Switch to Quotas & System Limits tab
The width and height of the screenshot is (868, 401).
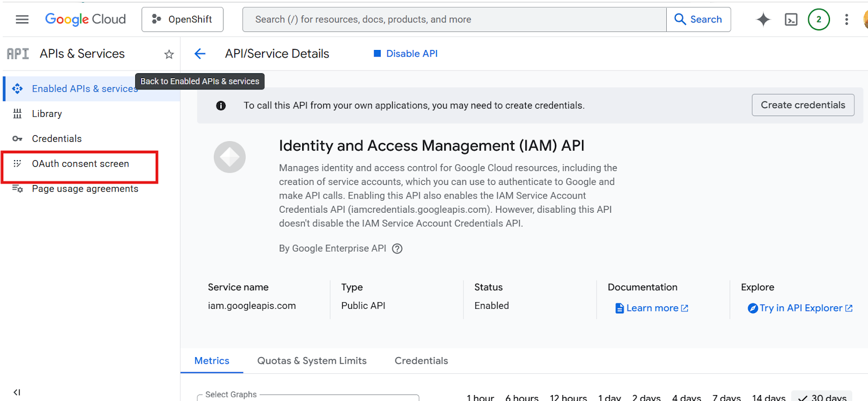(312, 361)
